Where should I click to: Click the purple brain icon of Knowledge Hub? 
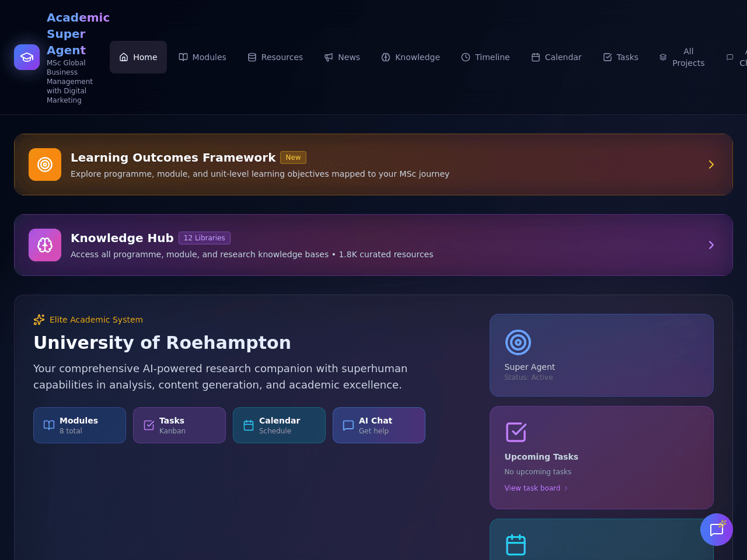pyautogui.click(x=45, y=245)
